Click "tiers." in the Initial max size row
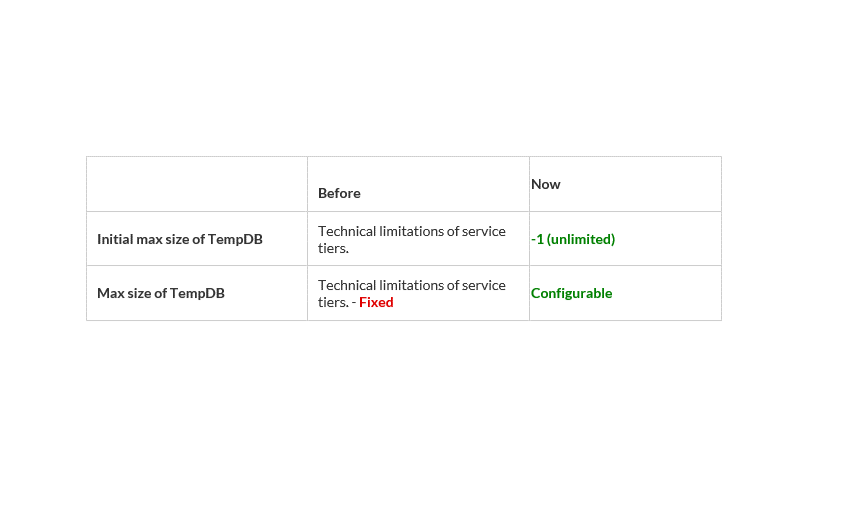Viewport: 867px width, 521px height. [333, 248]
